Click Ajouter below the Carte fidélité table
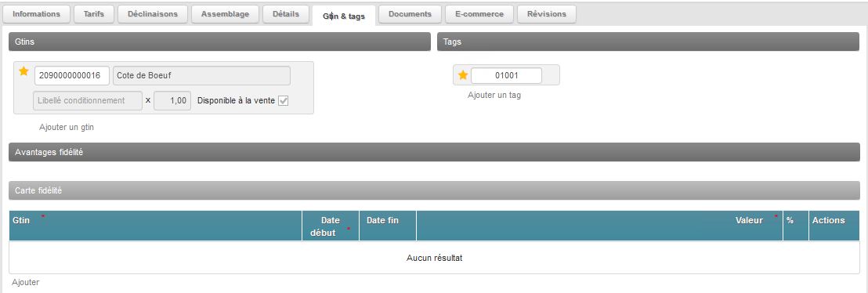This screenshot has height=293, width=868. point(26,283)
